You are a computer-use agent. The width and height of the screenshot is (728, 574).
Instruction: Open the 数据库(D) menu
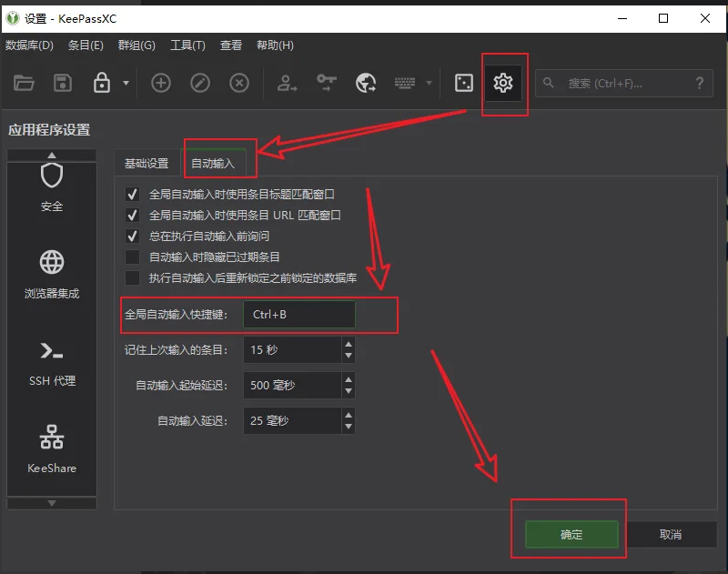click(x=29, y=45)
